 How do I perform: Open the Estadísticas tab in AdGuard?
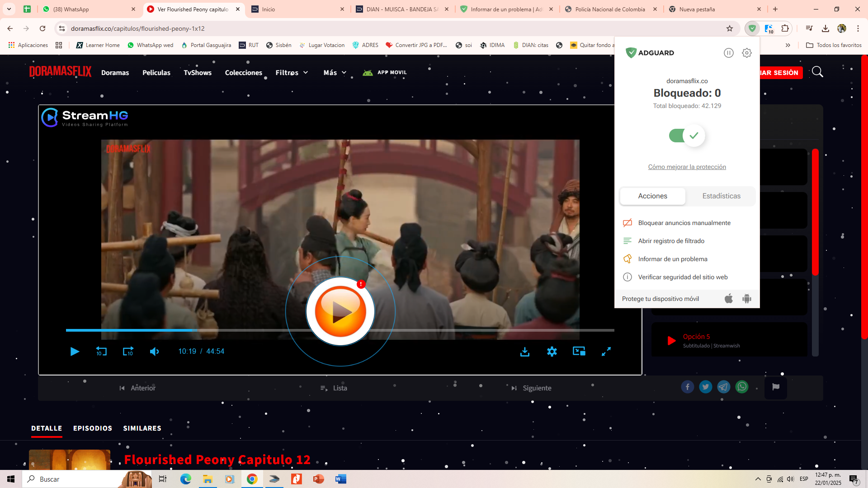coord(721,196)
